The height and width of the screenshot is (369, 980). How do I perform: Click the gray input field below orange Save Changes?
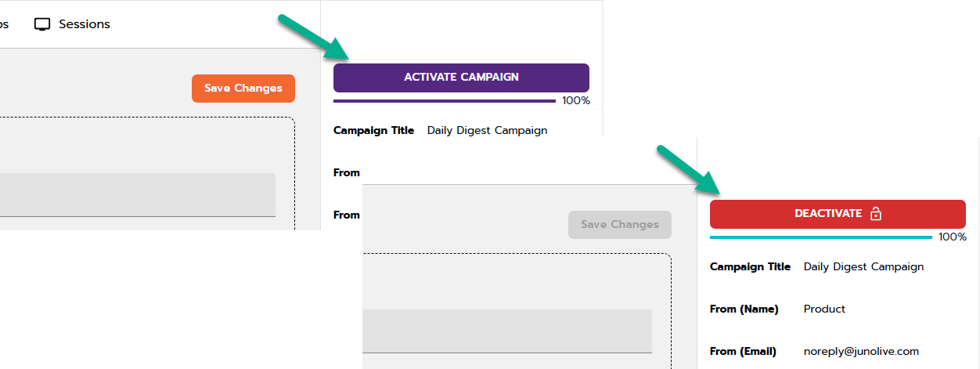coord(137,194)
